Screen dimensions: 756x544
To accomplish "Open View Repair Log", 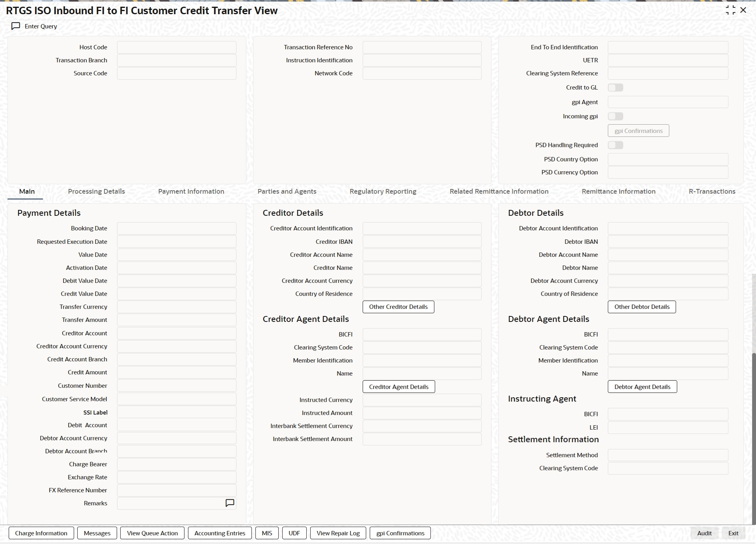I will pyautogui.click(x=338, y=533).
